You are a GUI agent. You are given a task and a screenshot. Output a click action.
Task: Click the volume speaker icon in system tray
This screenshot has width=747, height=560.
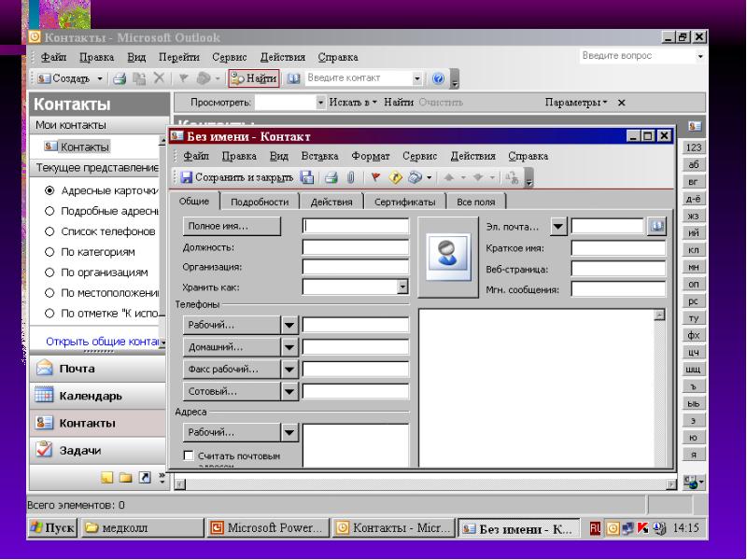(659, 528)
